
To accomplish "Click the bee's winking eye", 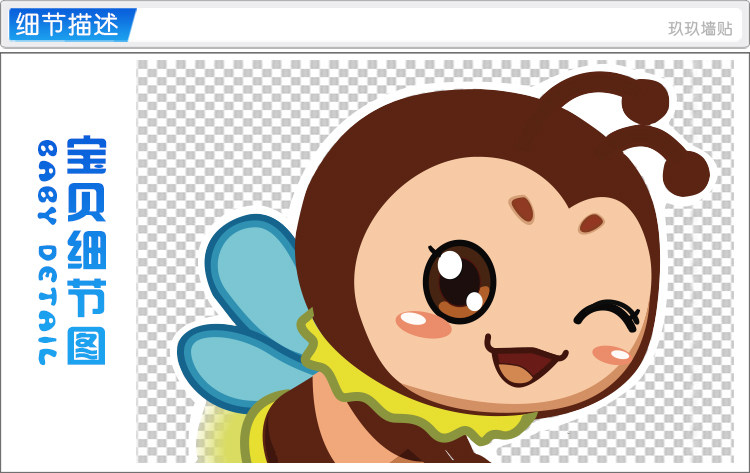I will (607, 314).
